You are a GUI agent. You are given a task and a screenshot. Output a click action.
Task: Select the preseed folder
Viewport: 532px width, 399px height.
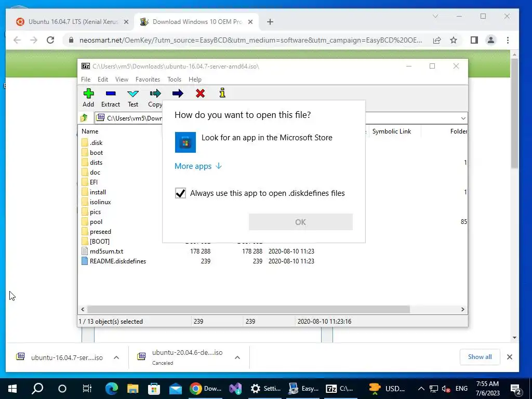[x=96, y=232]
